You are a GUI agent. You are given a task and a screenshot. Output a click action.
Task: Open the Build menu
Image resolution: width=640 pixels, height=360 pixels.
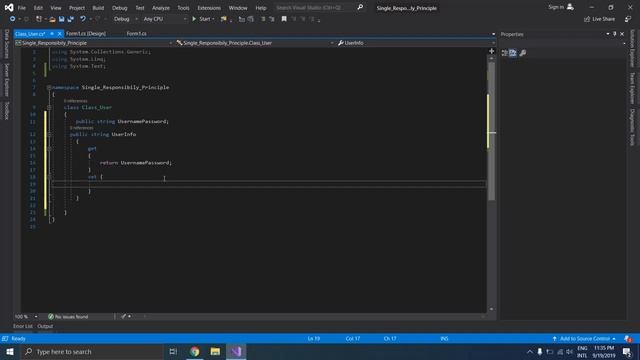pyautogui.click(x=98, y=8)
